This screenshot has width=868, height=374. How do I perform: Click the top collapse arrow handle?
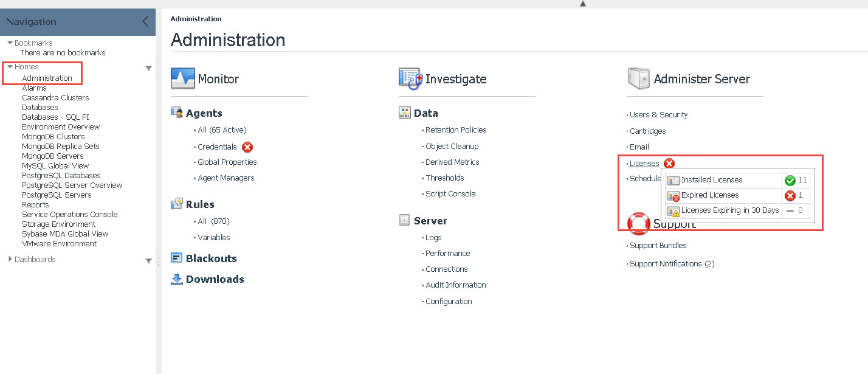pos(582,4)
